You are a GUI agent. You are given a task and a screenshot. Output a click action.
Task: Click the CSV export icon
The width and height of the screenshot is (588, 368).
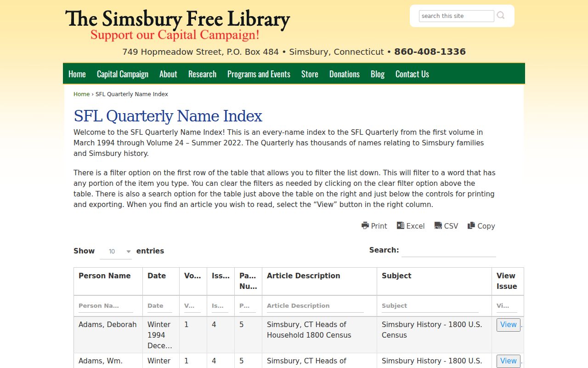438,225
